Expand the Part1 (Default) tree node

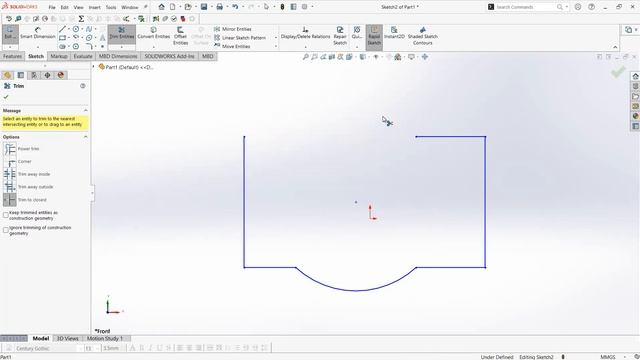(x=93, y=67)
